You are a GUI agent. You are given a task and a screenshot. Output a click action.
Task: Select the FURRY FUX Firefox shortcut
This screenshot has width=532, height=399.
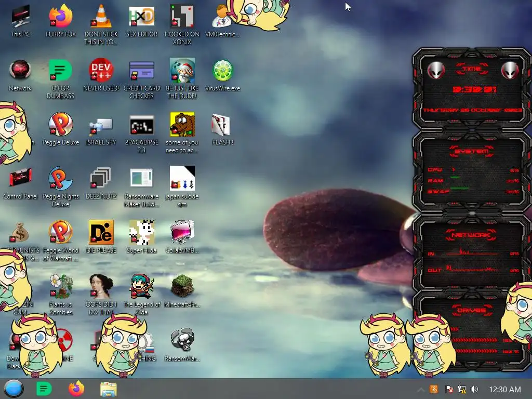coord(61,21)
